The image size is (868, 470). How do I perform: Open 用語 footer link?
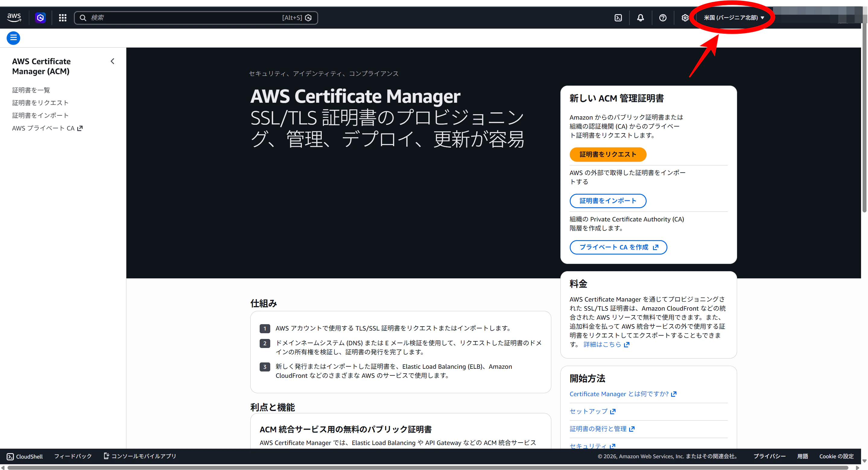pos(802,456)
